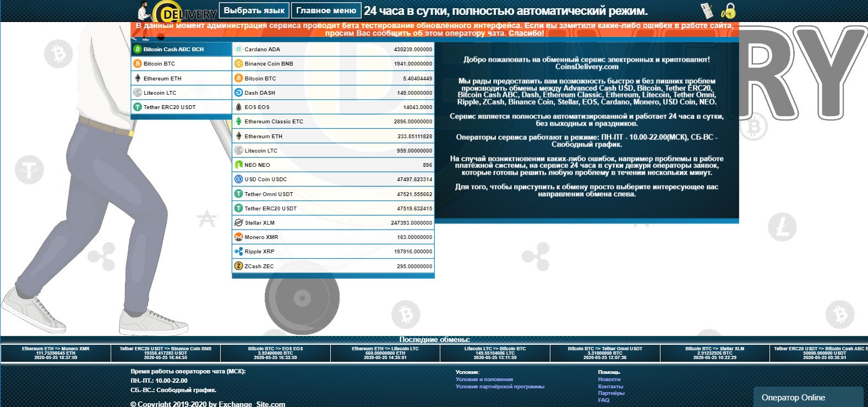Click the Binance Coin BNB icon
The height and width of the screenshot is (407, 868).
click(238, 63)
